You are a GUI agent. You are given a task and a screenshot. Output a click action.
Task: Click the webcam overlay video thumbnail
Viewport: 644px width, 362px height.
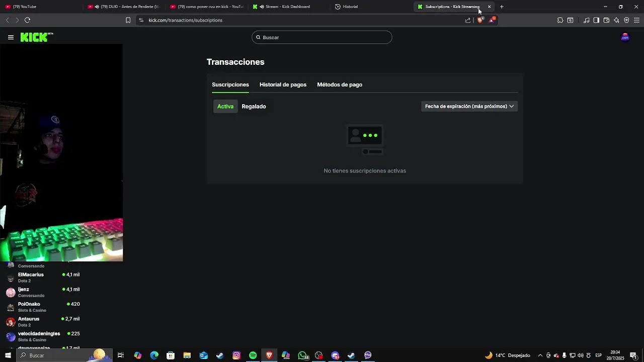pos(61,153)
